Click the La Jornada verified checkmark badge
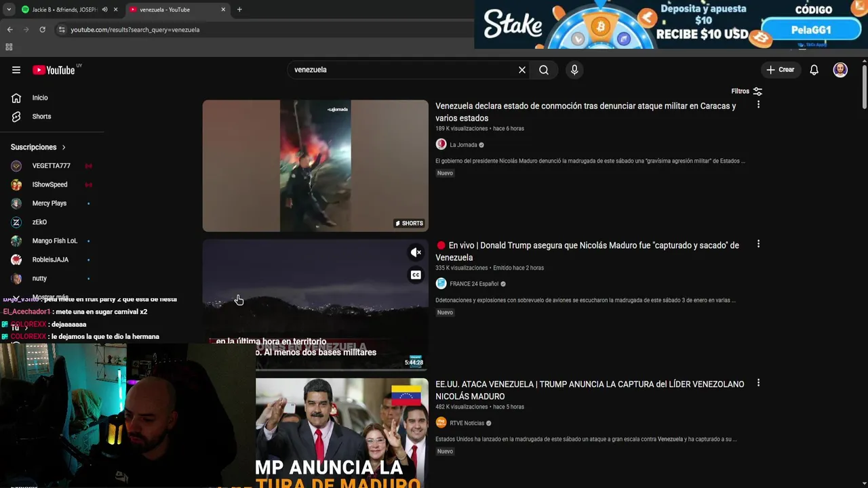This screenshot has width=868, height=488. point(481,144)
